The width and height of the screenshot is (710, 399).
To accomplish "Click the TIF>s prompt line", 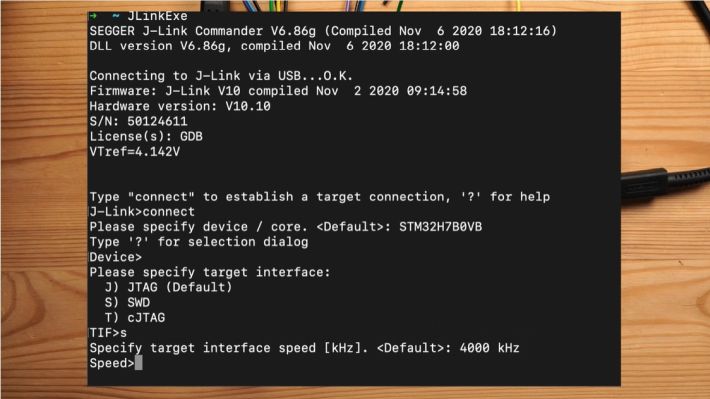I will point(108,333).
